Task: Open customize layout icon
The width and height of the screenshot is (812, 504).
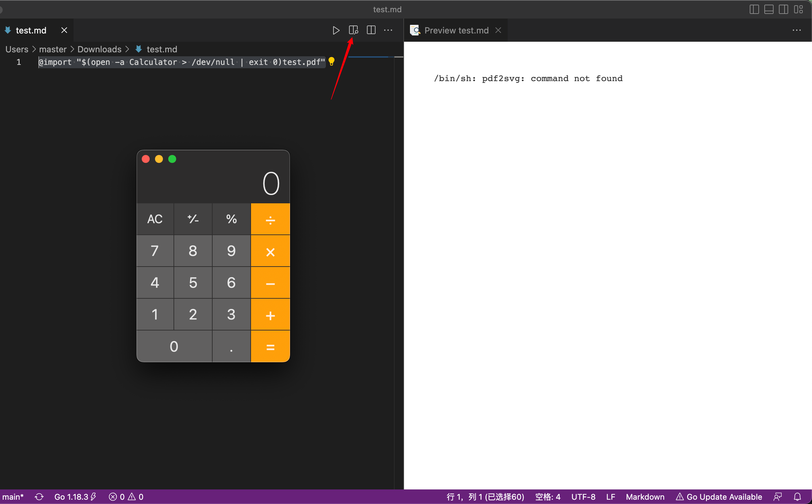Action: tap(798, 9)
